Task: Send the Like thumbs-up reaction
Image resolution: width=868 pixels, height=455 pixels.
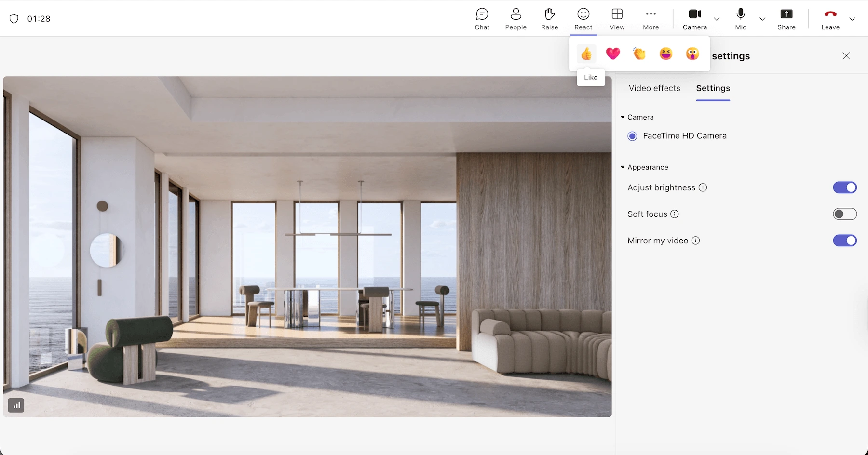Action: [x=586, y=54]
